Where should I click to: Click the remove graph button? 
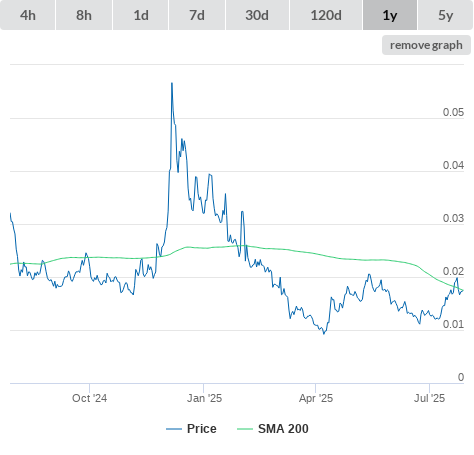(426, 45)
